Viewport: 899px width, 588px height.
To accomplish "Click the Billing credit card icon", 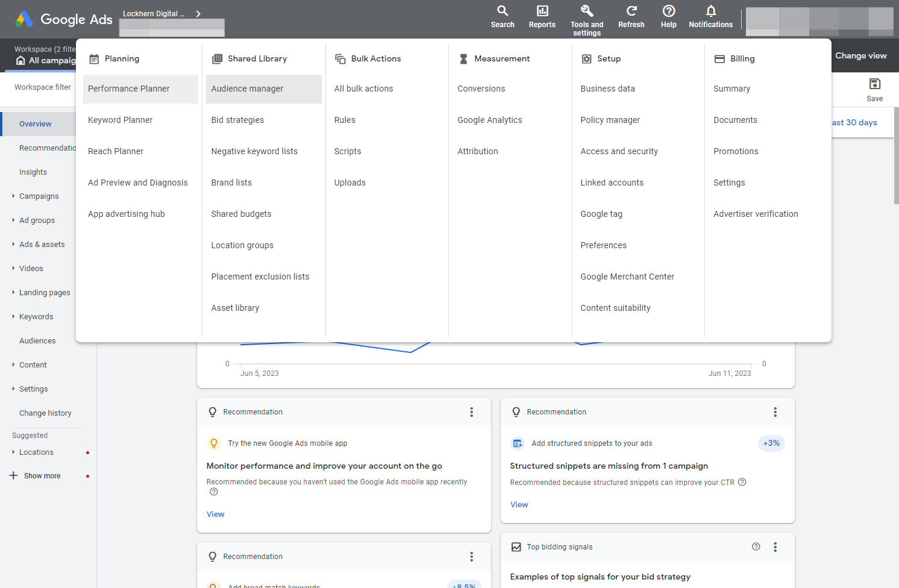I will pyautogui.click(x=719, y=59).
